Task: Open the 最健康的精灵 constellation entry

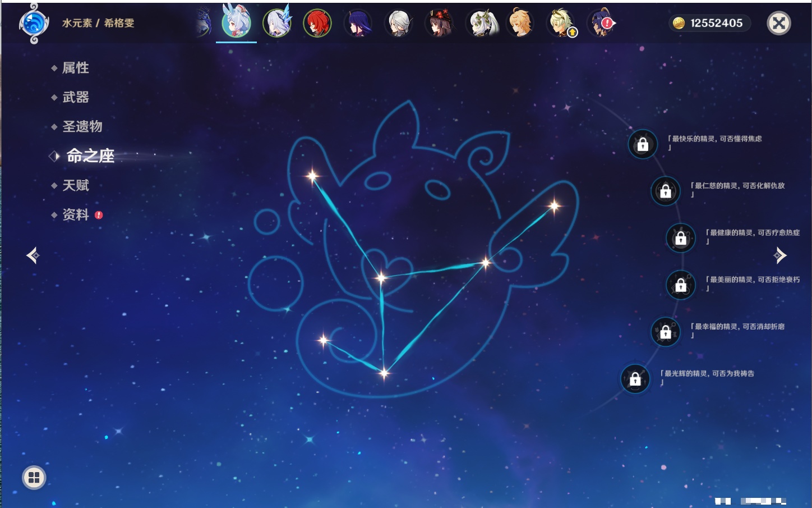Action: (x=754, y=233)
